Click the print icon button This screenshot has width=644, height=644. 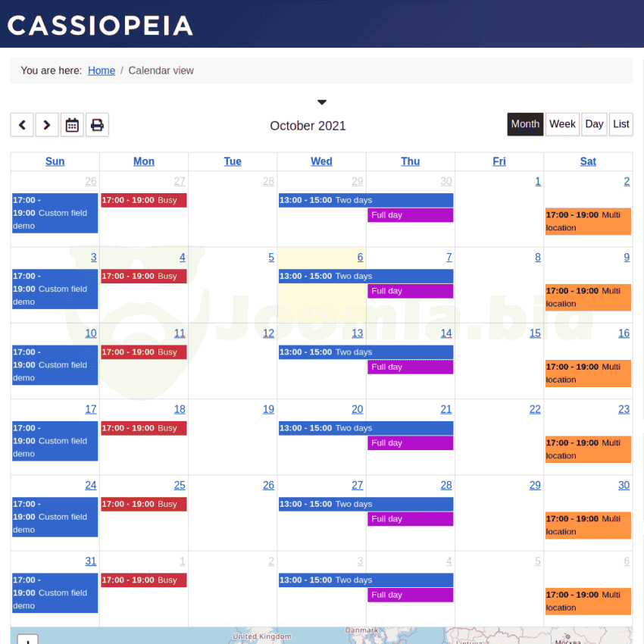click(x=97, y=124)
